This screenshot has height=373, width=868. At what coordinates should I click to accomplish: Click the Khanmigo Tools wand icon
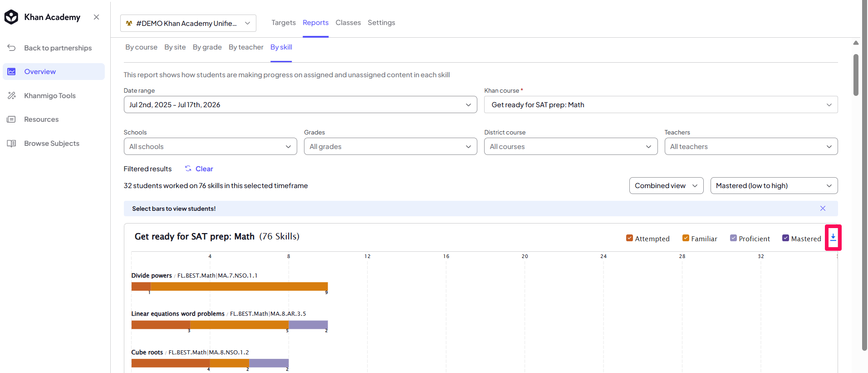point(12,95)
